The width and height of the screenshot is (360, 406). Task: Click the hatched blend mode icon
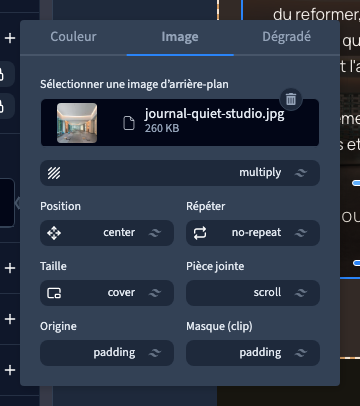tap(54, 173)
